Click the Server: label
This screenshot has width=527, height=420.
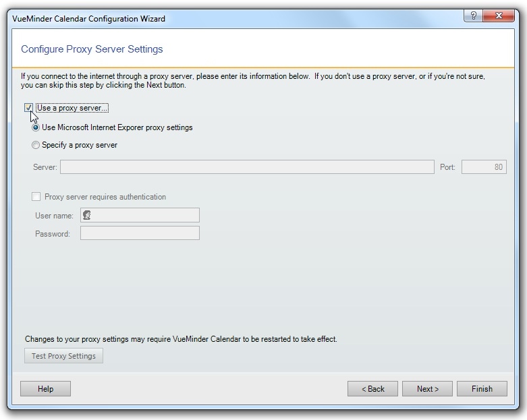[x=45, y=167]
